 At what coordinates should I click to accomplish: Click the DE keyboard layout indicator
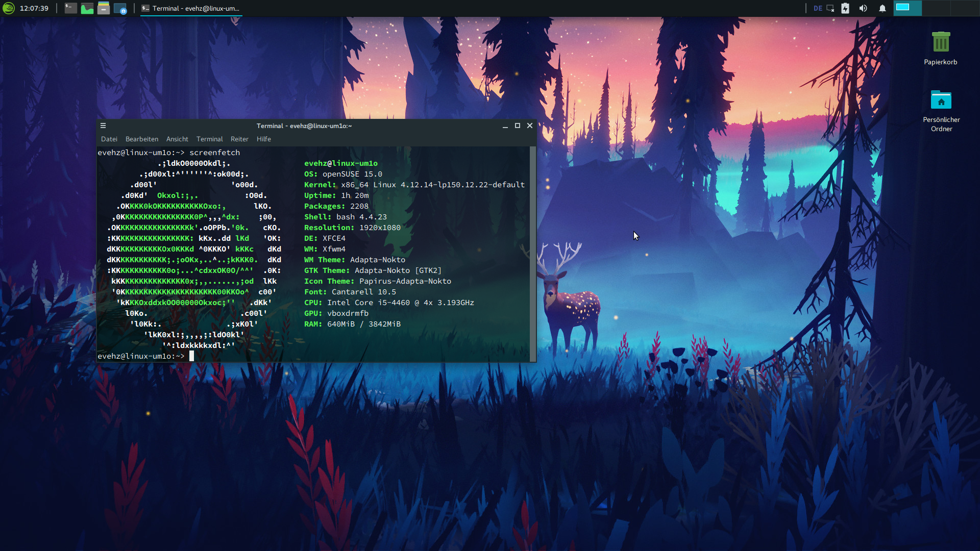tap(818, 8)
